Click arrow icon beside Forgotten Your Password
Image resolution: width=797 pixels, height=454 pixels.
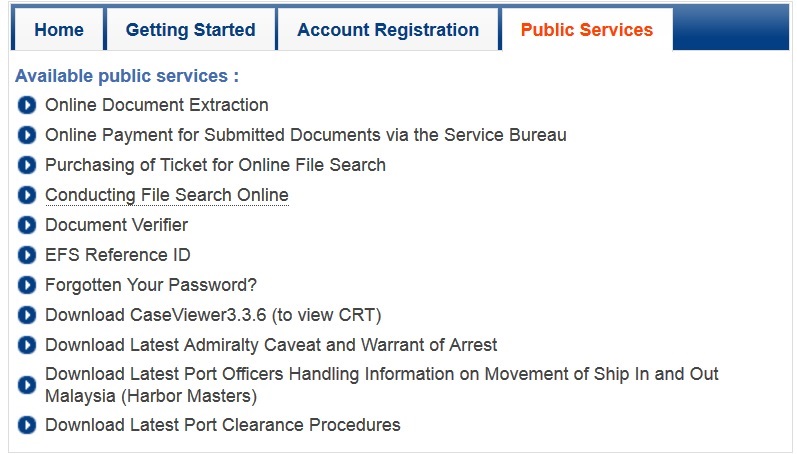27,285
